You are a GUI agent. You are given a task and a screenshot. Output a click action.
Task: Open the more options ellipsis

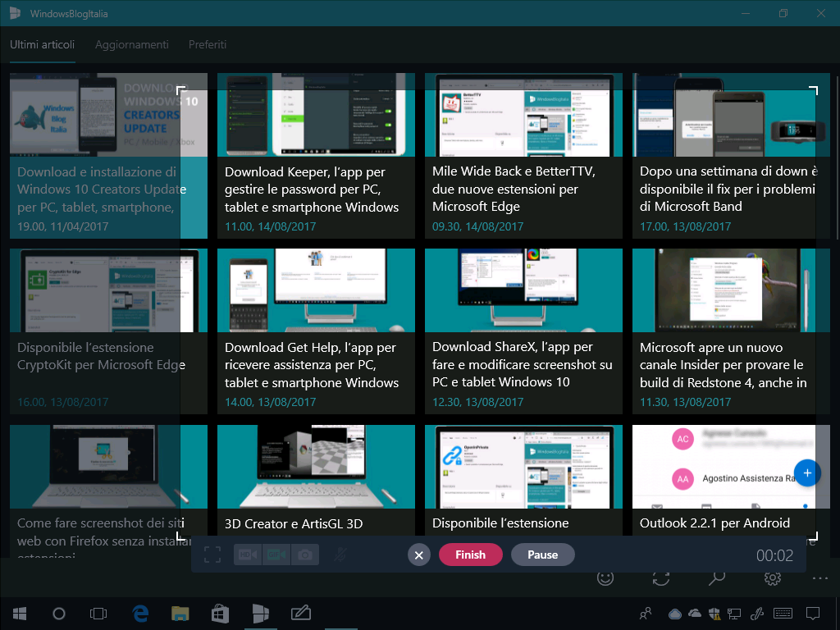click(819, 578)
